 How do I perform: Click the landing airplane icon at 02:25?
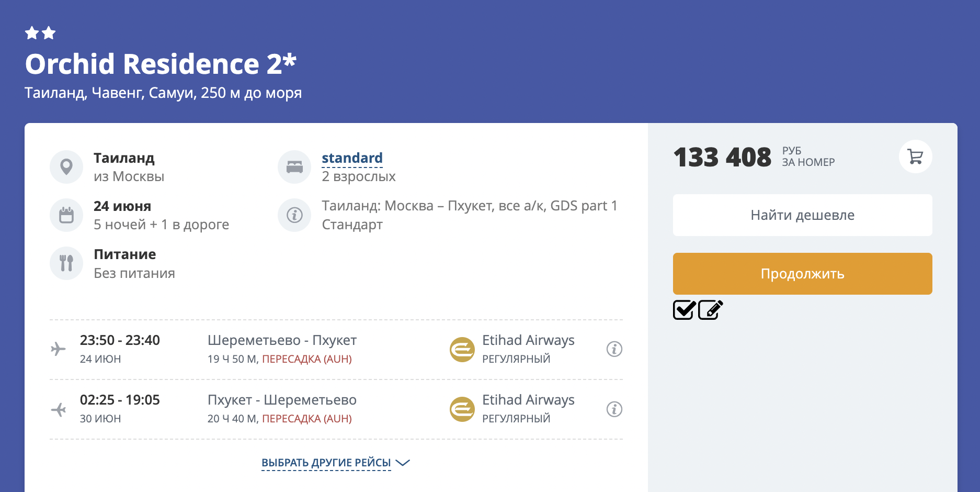coord(58,409)
